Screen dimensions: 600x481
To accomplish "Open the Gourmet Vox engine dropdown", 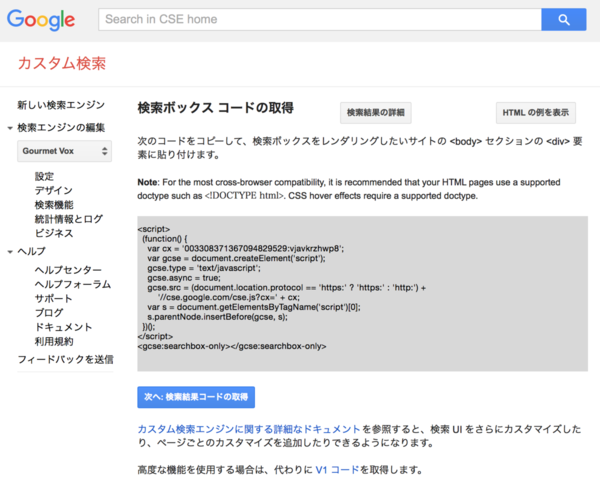I will point(64,151).
